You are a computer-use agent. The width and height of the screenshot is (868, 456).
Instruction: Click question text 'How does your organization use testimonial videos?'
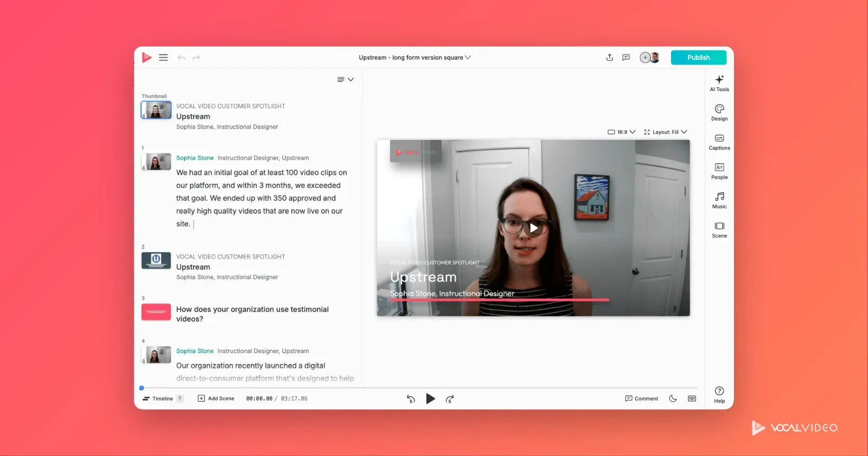coord(252,314)
